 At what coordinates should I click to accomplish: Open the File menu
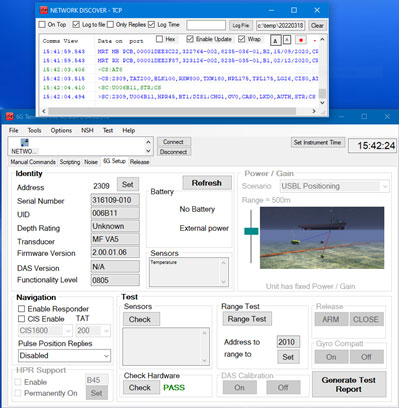pos(14,130)
